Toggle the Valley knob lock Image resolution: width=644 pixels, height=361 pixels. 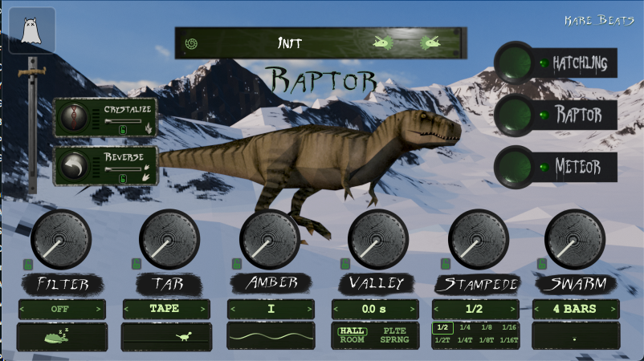345,264
